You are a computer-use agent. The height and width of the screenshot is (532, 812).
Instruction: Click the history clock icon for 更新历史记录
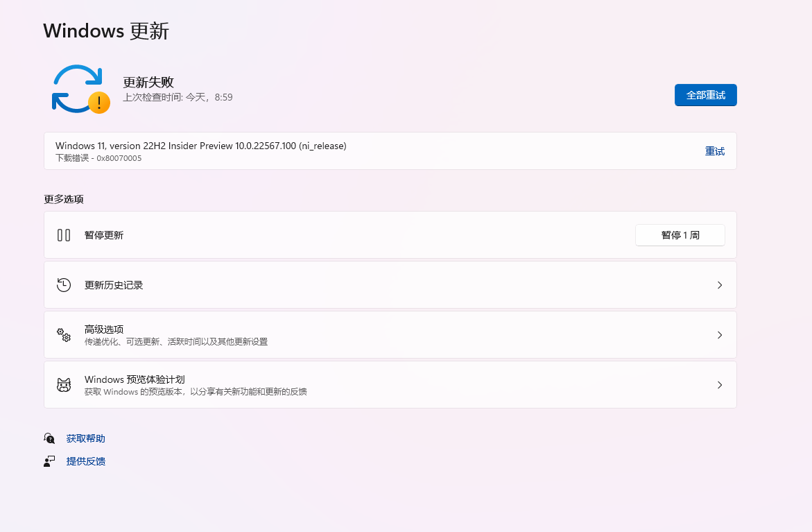64,285
